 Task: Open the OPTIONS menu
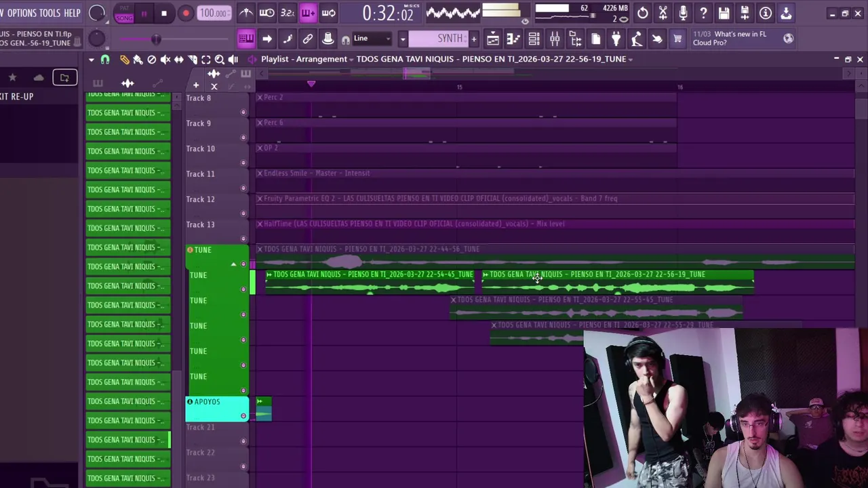click(x=22, y=13)
